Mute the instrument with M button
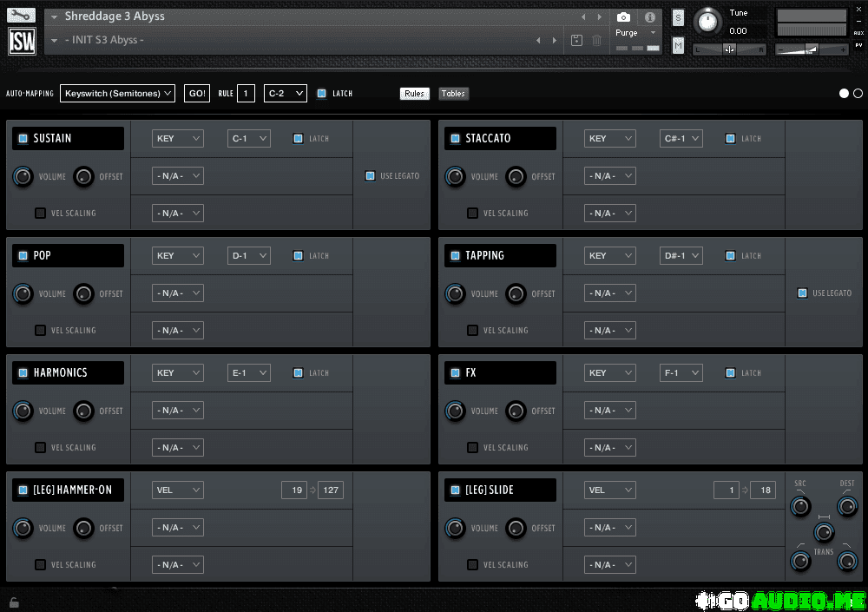The image size is (868, 612). click(678, 45)
